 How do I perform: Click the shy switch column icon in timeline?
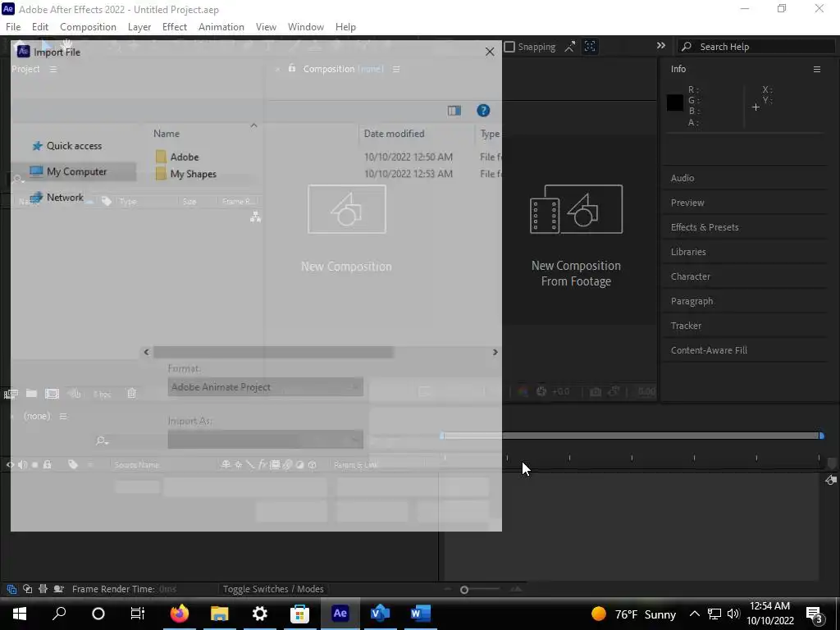[x=226, y=464]
